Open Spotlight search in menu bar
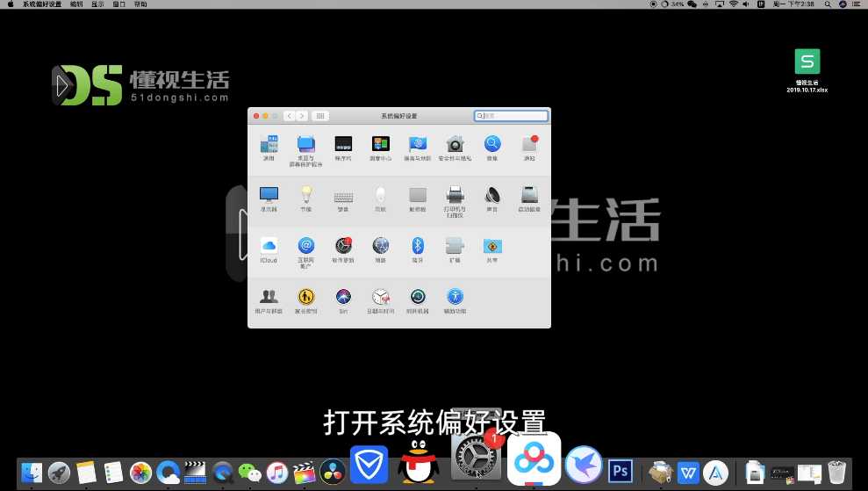The height and width of the screenshot is (491, 868). (828, 4)
